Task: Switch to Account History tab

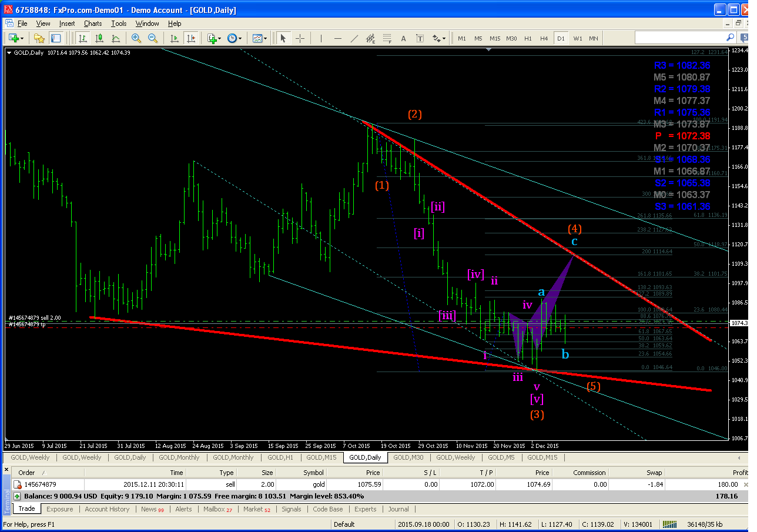Action: [107, 509]
